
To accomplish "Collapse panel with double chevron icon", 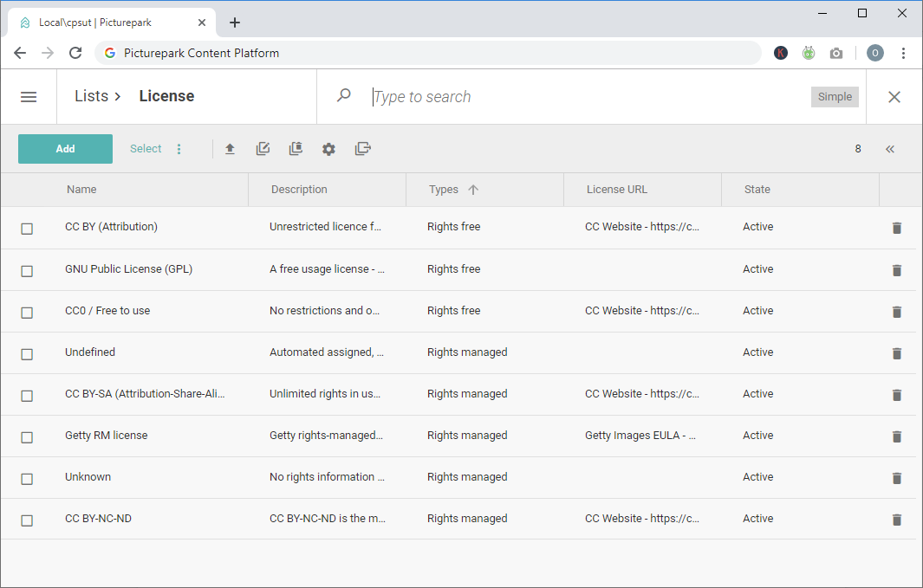I will click(x=889, y=149).
